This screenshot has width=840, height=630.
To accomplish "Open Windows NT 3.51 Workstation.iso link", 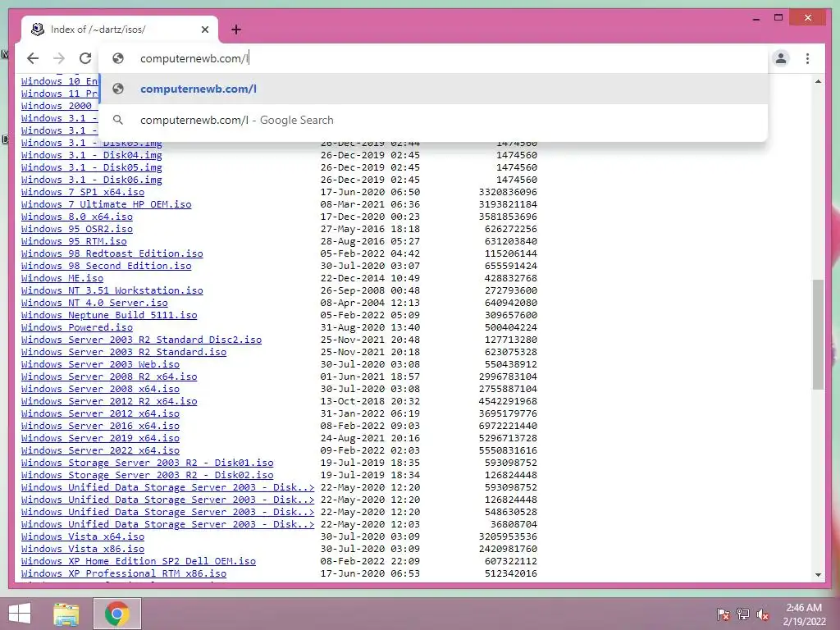I will click(112, 291).
